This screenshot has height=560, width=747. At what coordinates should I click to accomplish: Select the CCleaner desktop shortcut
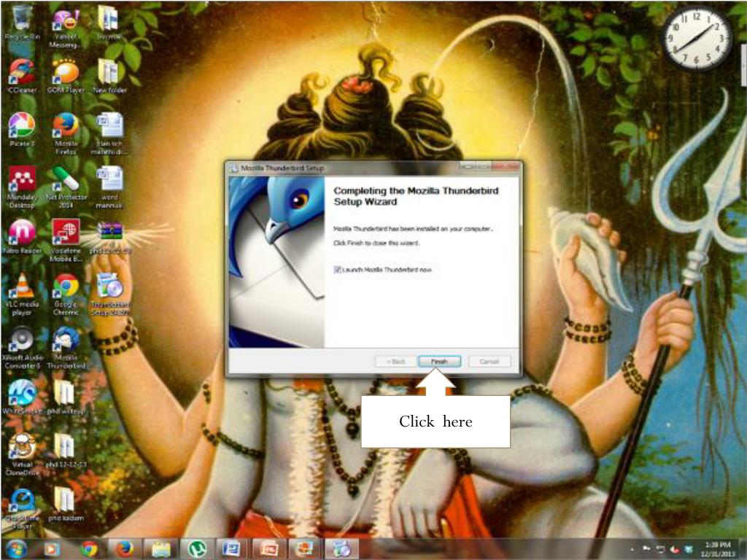click(22, 76)
